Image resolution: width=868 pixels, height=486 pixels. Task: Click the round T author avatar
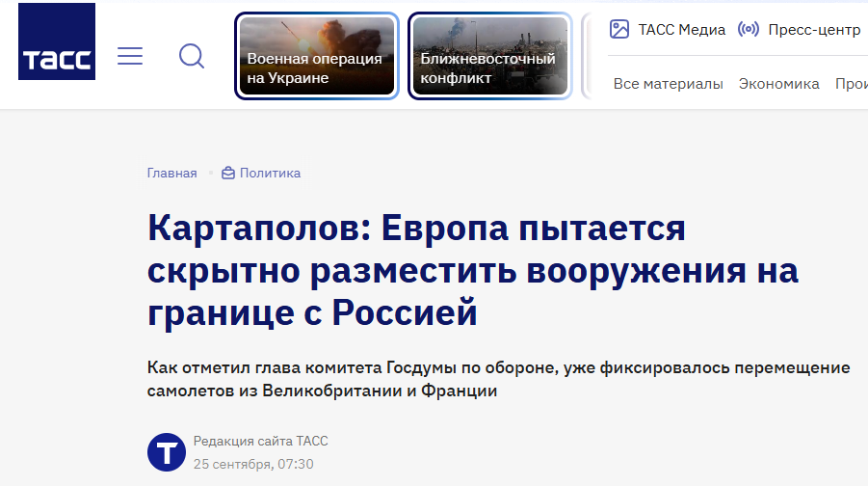[x=167, y=452]
